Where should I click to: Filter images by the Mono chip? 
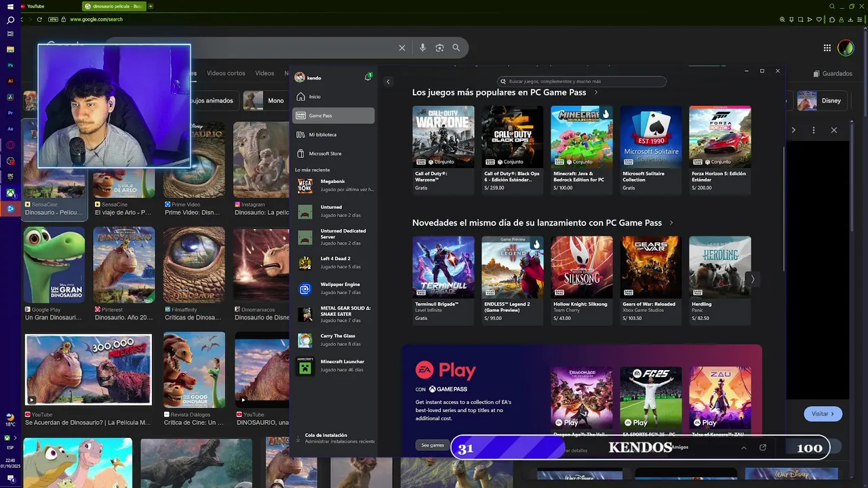pyautogui.click(x=267, y=100)
